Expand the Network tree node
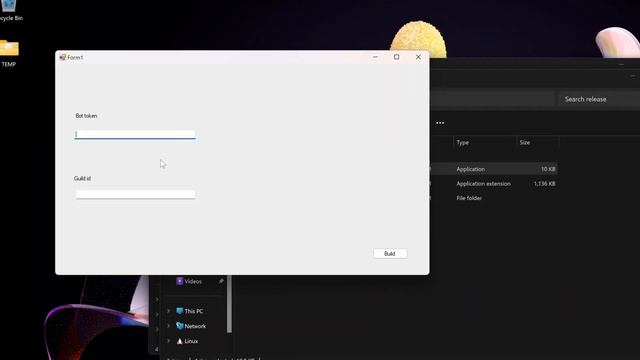The height and width of the screenshot is (360, 640). (169, 326)
